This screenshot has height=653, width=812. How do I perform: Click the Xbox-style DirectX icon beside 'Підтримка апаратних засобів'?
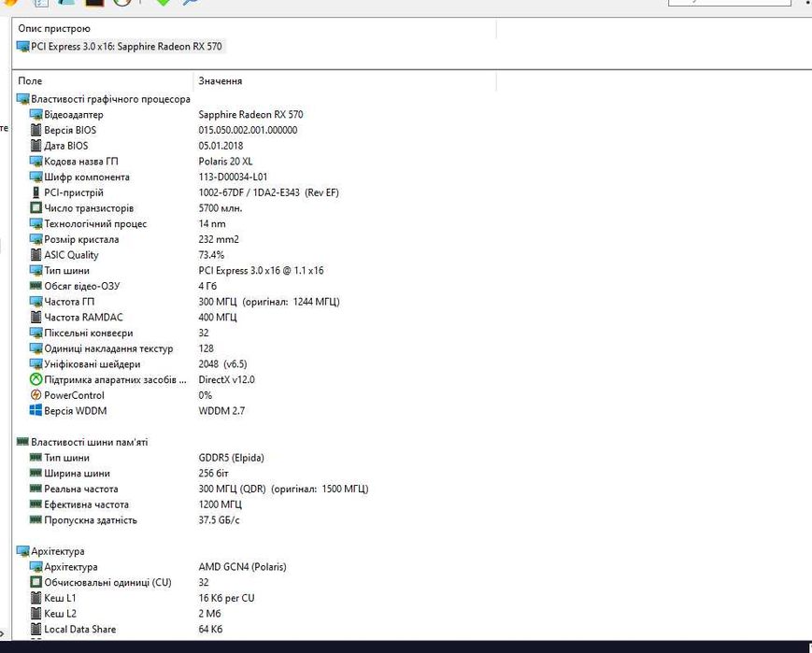(x=36, y=379)
